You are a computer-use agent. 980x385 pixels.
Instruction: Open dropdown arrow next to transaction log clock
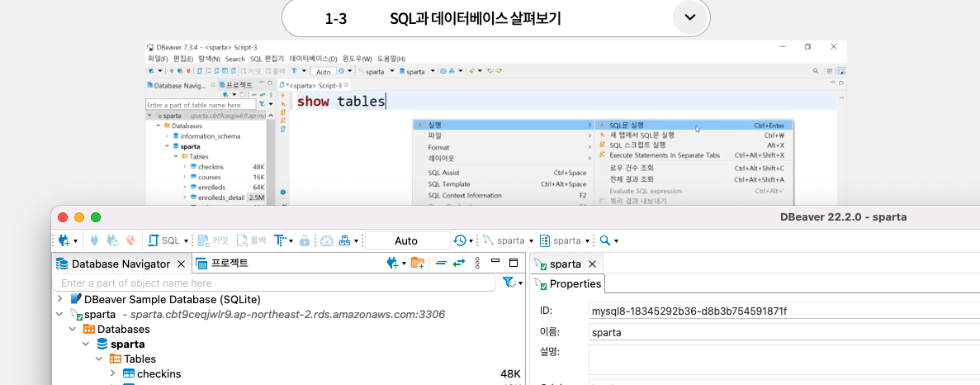471,241
